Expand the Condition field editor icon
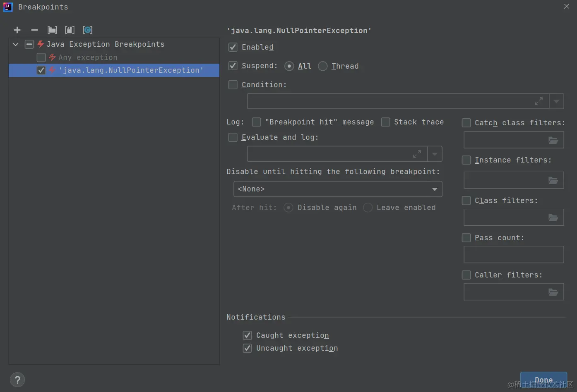Screen dimensions: 577x392 (539, 101)
